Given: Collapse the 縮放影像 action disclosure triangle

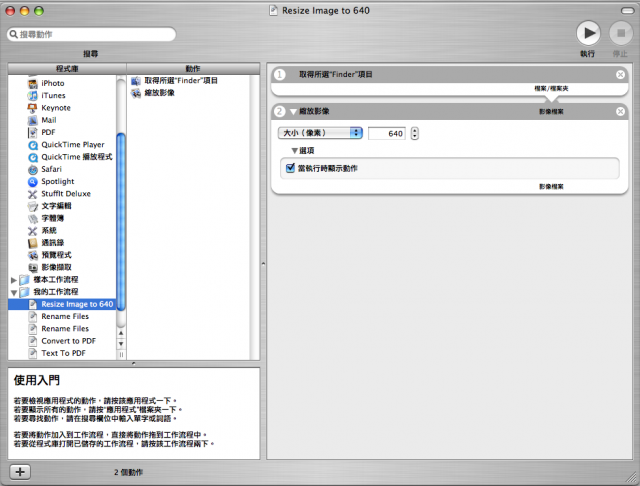Looking at the screenshot, I should click(293, 112).
